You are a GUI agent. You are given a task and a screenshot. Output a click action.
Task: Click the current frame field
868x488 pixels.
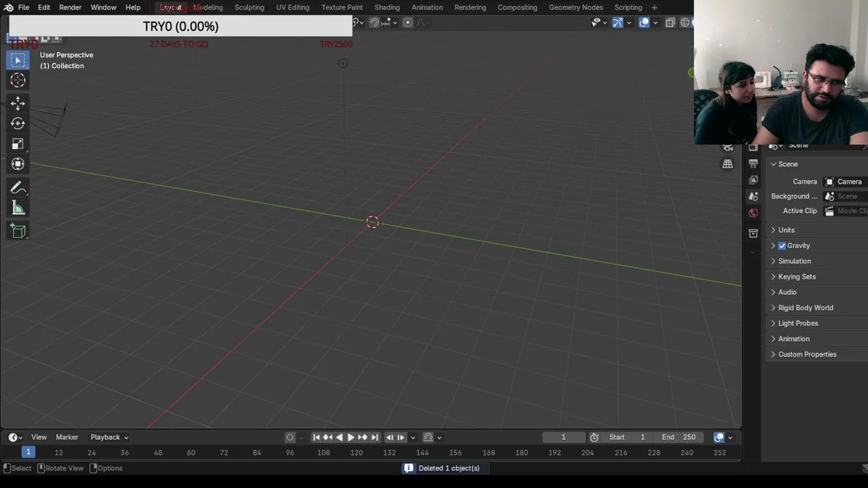point(563,437)
